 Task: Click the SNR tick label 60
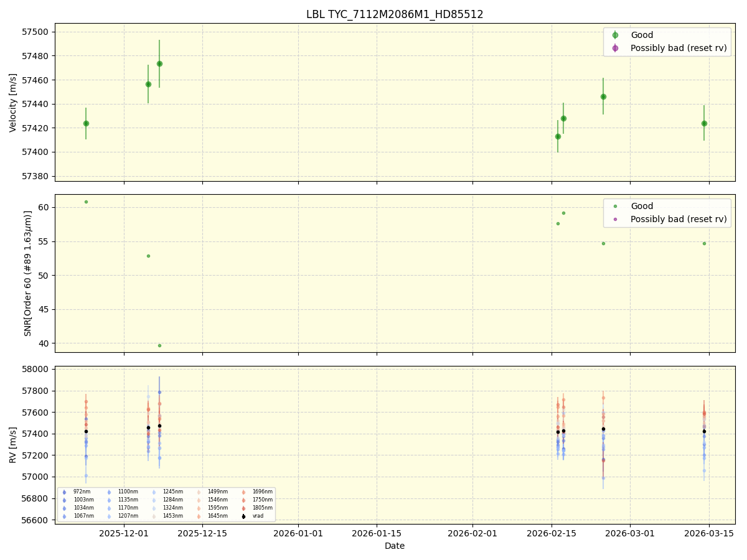[45, 207]
